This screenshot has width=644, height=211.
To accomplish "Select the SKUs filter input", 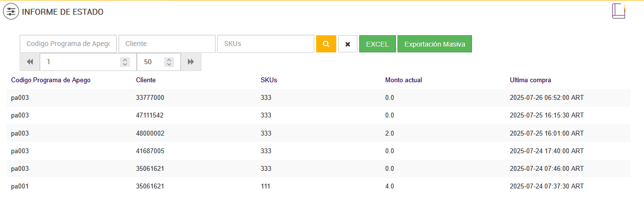I will click(265, 44).
